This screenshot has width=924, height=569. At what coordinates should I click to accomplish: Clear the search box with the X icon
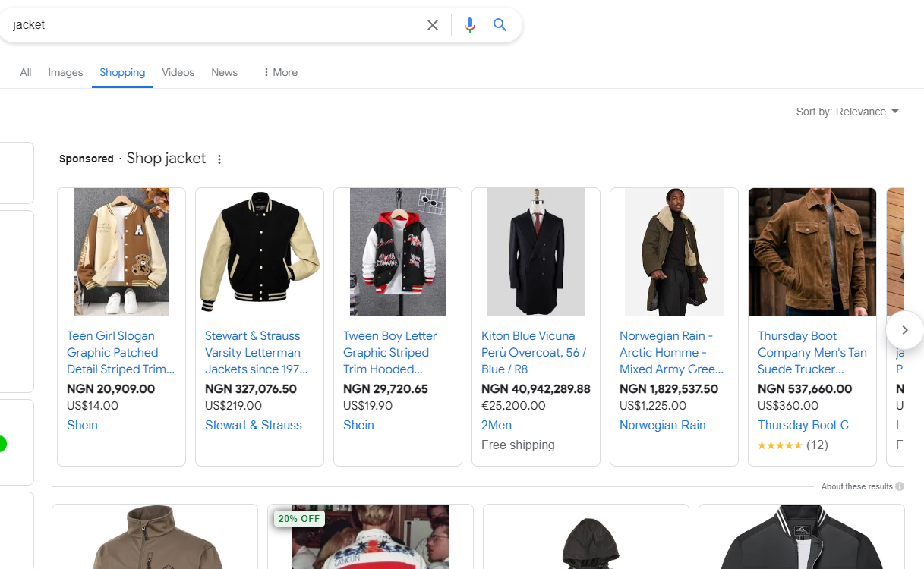click(x=433, y=25)
